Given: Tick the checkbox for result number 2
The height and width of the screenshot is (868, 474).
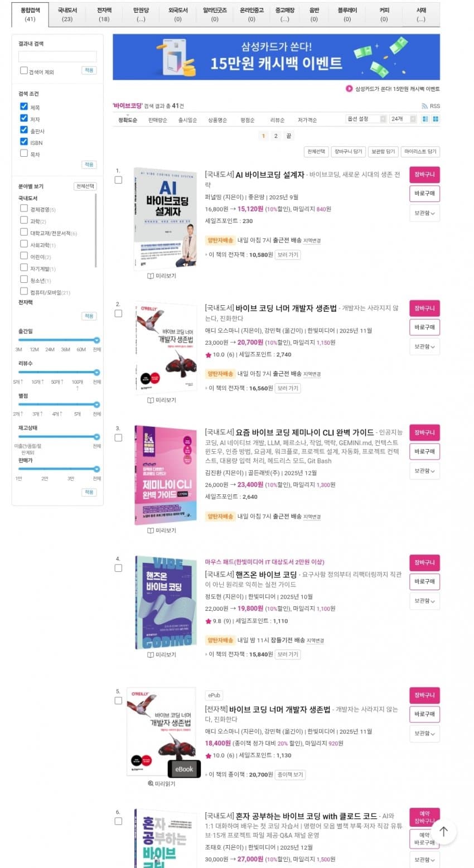Looking at the screenshot, I should point(118,314).
